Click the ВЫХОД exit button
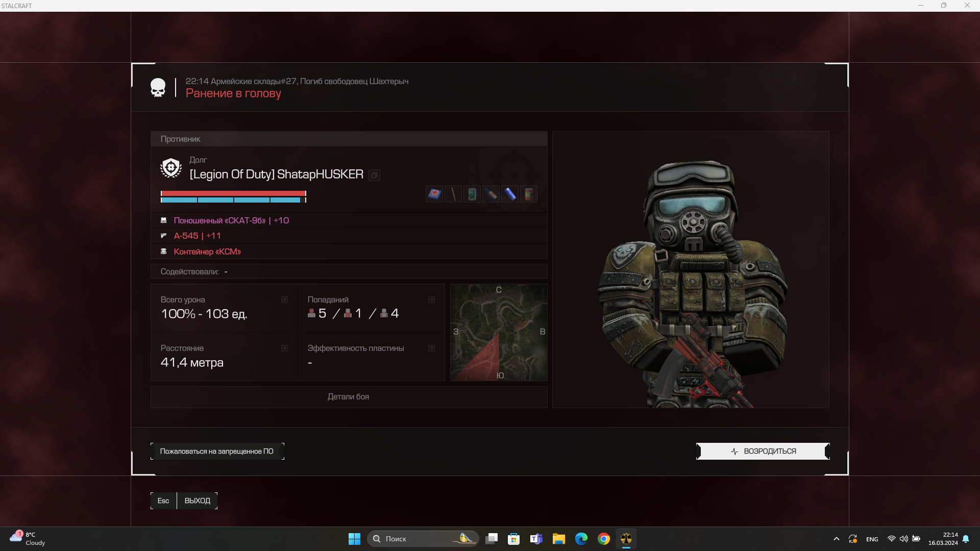980x551 pixels. (198, 501)
